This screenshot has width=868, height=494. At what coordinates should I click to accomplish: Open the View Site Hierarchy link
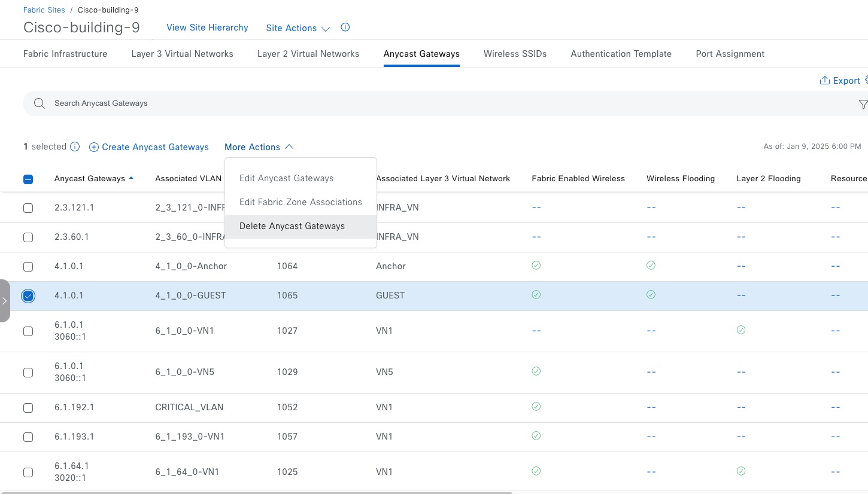tap(207, 28)
